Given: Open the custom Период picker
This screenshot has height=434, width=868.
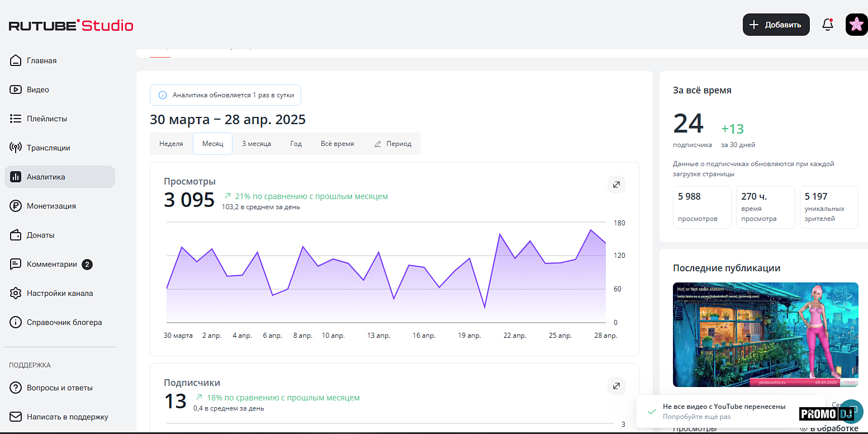Looking at the screenshot, I should 393,144.
